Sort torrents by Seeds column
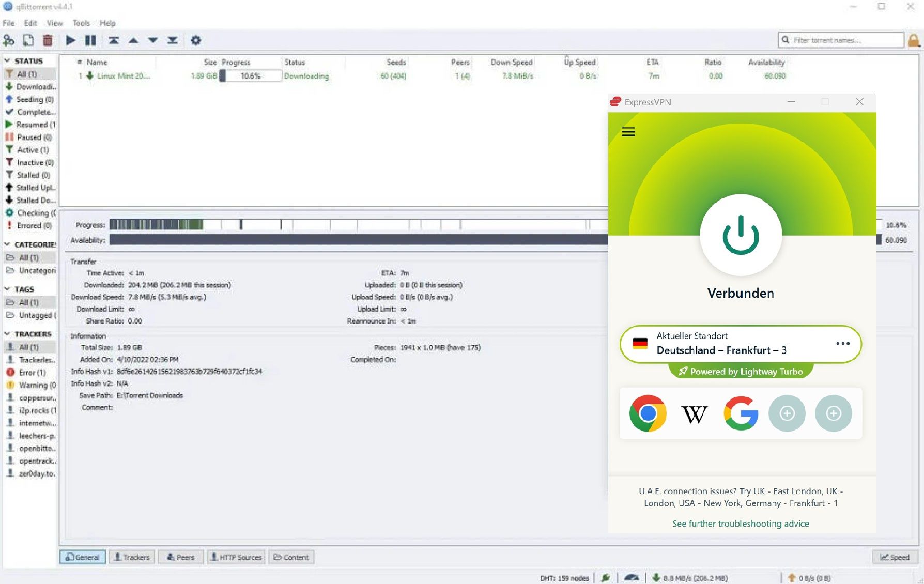The image size is (924, 584). [396, 62]
